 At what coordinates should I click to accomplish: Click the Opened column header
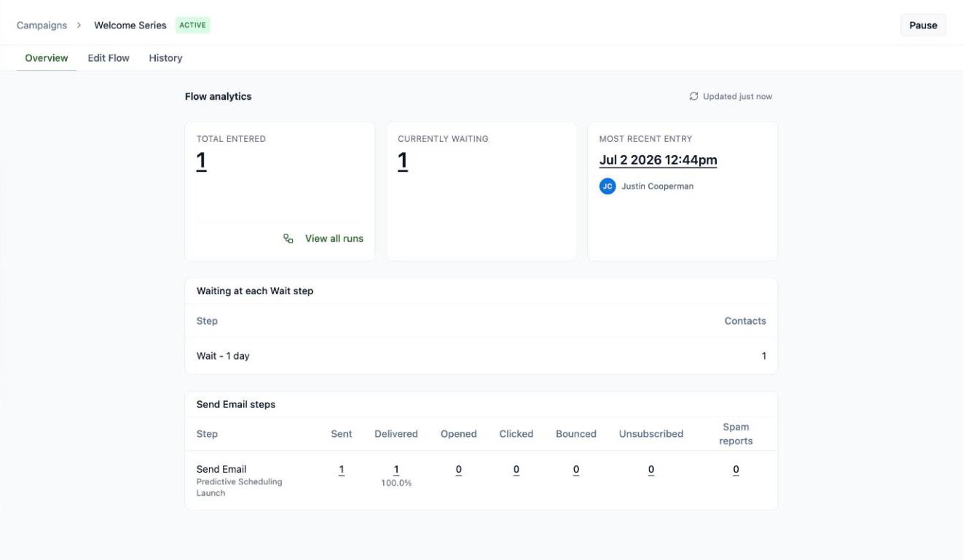459,434
